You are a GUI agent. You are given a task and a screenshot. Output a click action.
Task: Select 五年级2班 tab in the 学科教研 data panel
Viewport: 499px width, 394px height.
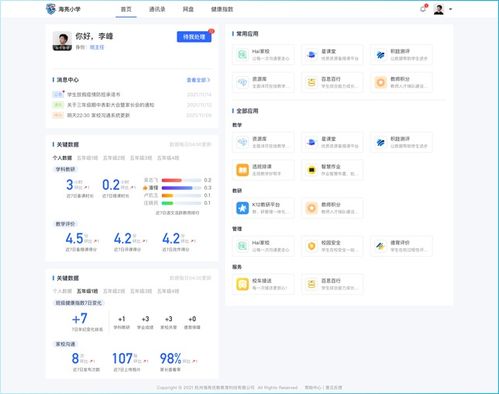pos(114,158)
